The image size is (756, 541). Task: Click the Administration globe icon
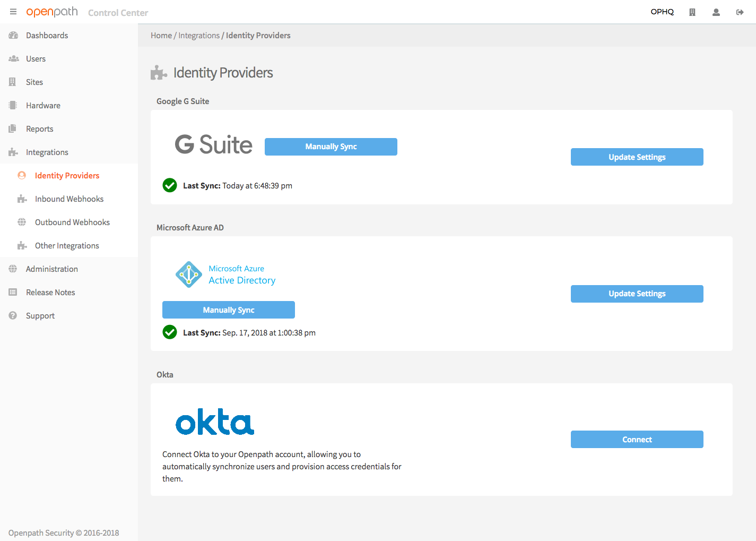[13, 269]
